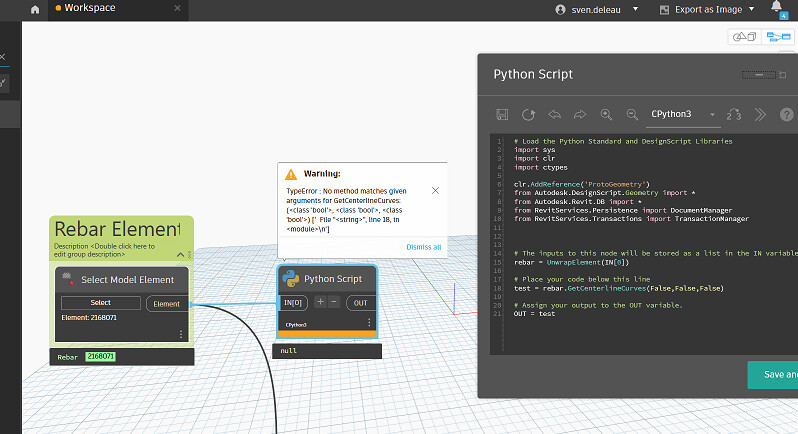The height and width of the screenshot is (434, 798).
Task: Add an input port to Python Script node
Action: click(320, 301)
